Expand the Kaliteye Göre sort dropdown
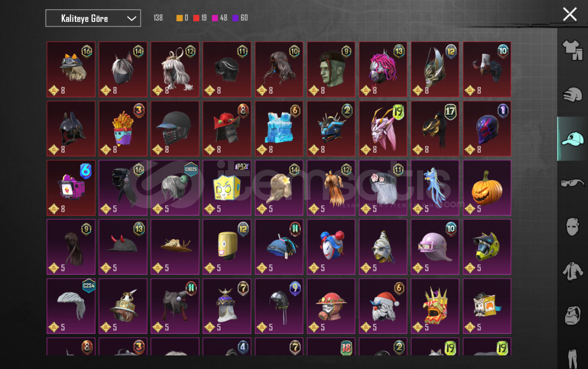The width and height of the screenshot is (588, 369). (93, 18)
